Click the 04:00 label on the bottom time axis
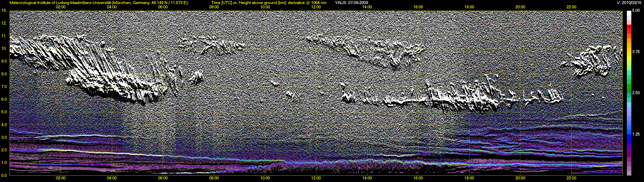Screen dimensions: 644x182 tap(112, 178)
